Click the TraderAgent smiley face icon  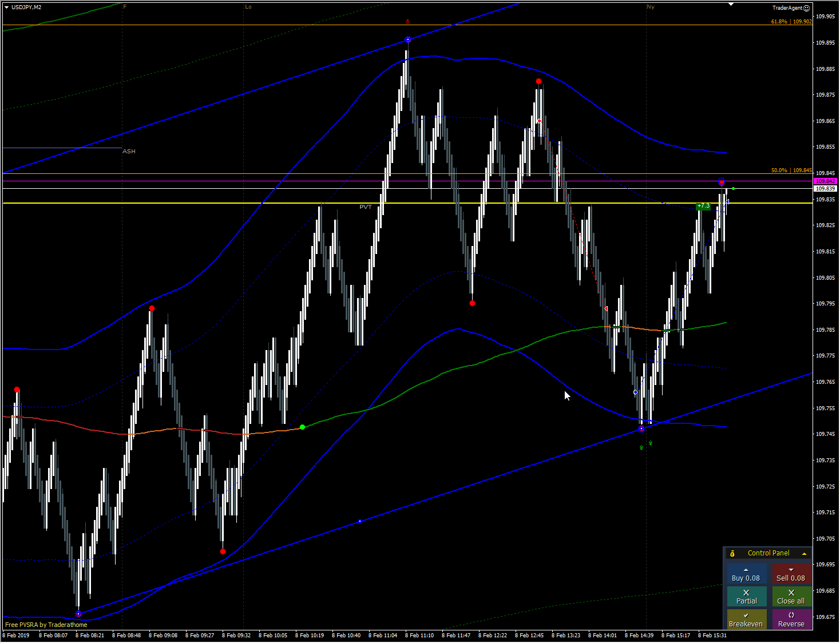(x=807, y=8)
